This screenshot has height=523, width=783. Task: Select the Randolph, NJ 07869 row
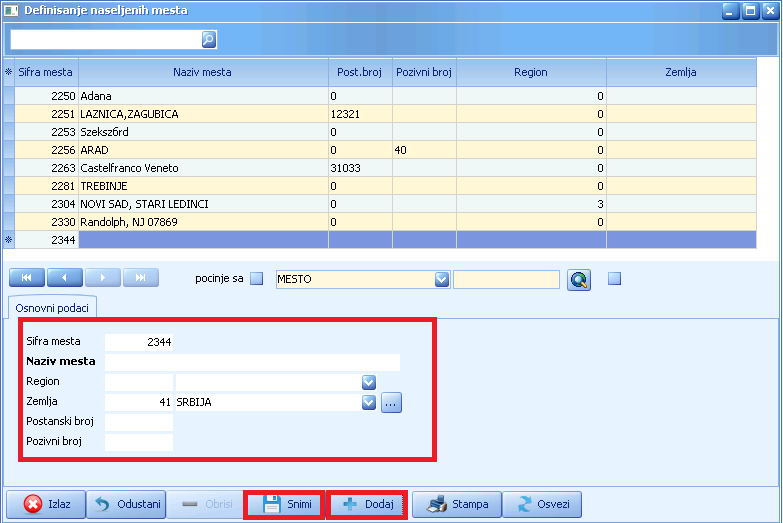[380, 222]
